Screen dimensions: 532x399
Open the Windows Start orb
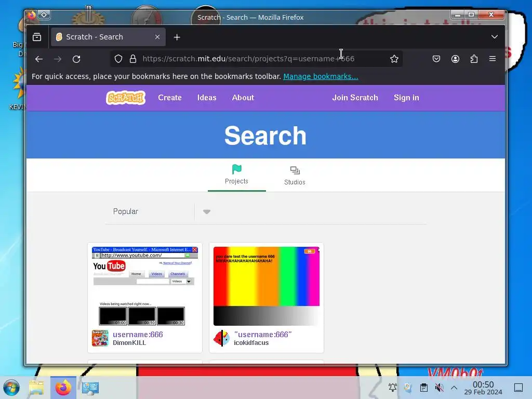[x=11, y=388]
